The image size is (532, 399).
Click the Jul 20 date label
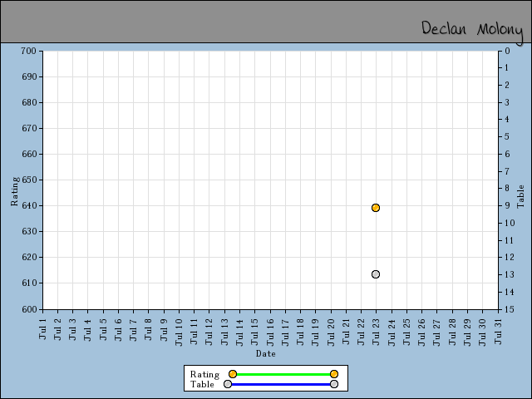pyautogui.click(x=331, y=332)
